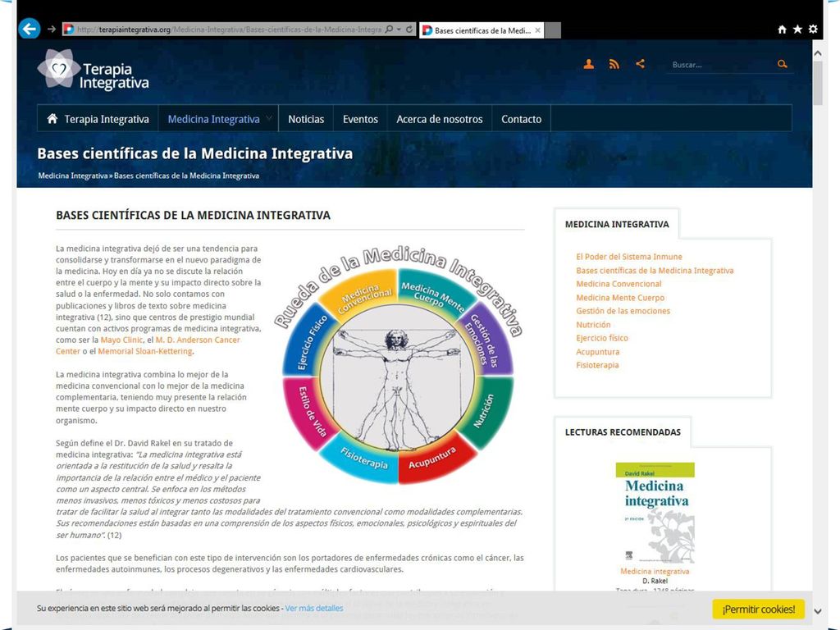Close the Bases científicas browser tab

[x=537, y=30]
